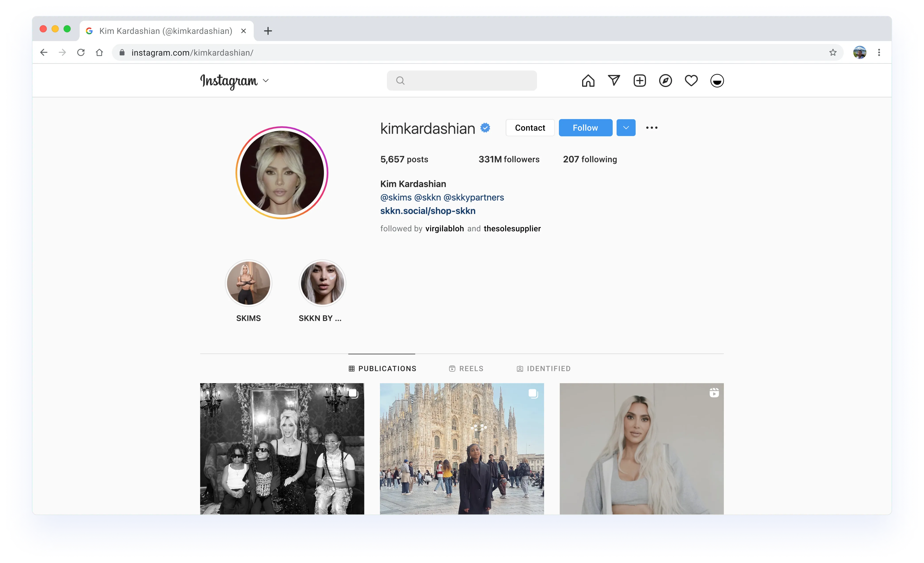Image resolution: width=924 pixels, height=563 pixels.
Task: Click carousel badge on black-and-white family post
Action: [353, 393]
